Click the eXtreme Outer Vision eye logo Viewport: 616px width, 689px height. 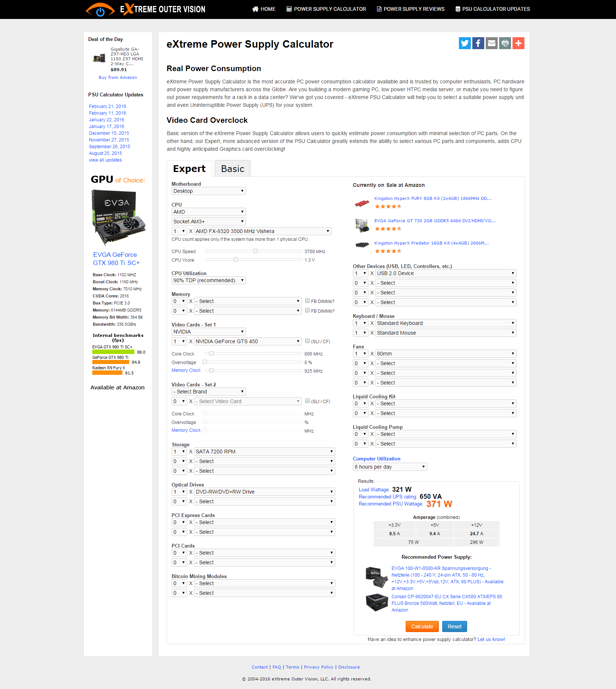(x=100, y=10)
